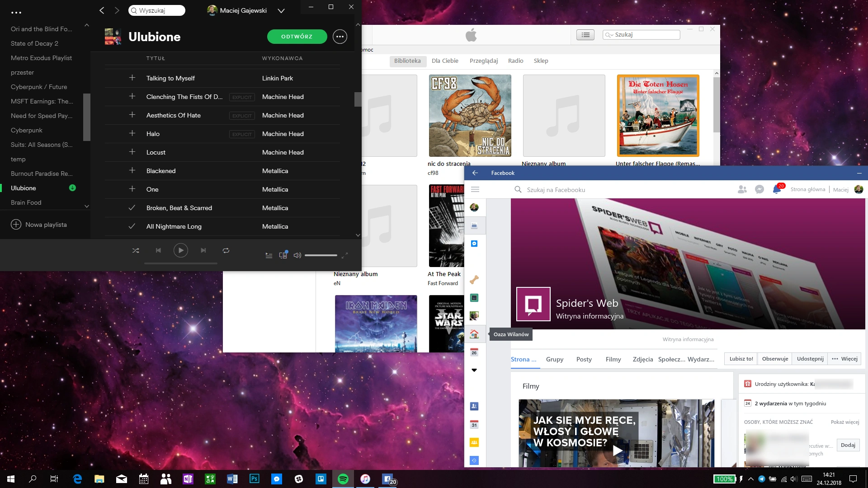The width and height of the screenshot is (868, 488).
Task: Go back using Facebook app arrow
Action: point(475,173)
